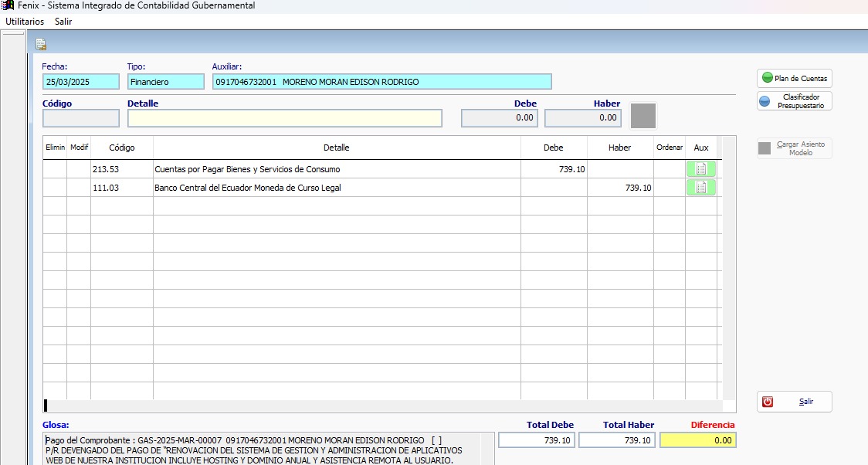This screenshot has width=868, height=465.
Task: Click the Fecha field showing 25/03/2025
Action: click(x=81, y=82)
